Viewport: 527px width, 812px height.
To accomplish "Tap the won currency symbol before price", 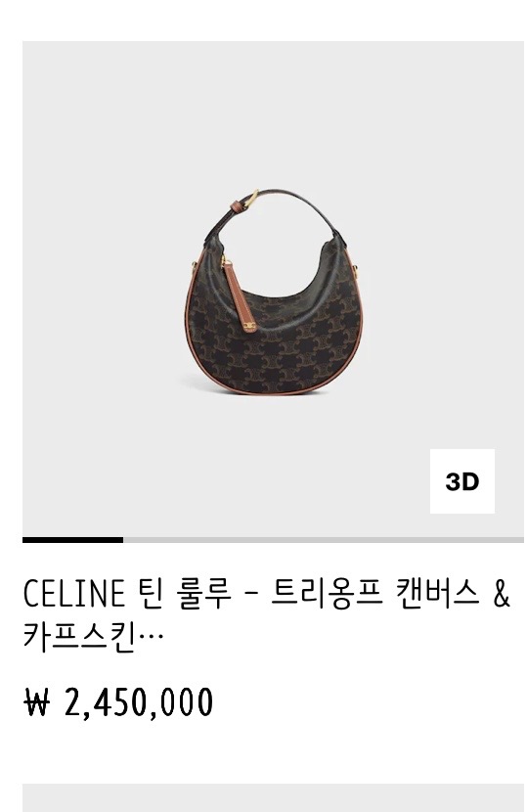I will point(37,702).
